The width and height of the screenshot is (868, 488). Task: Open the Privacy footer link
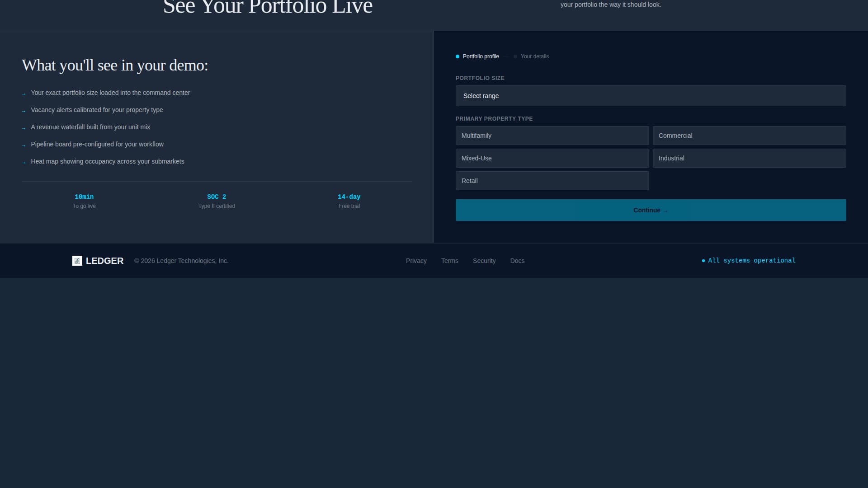[416, 261]
